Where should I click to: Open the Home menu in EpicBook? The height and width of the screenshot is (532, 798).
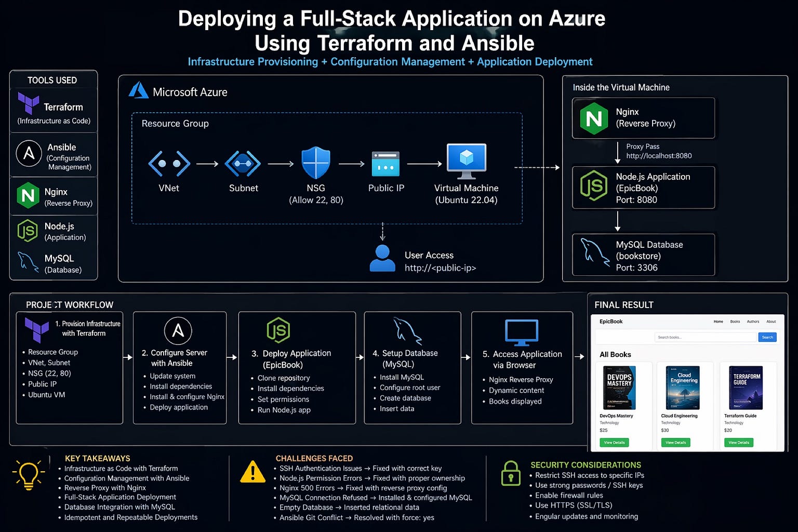click(x=719, y=322)
